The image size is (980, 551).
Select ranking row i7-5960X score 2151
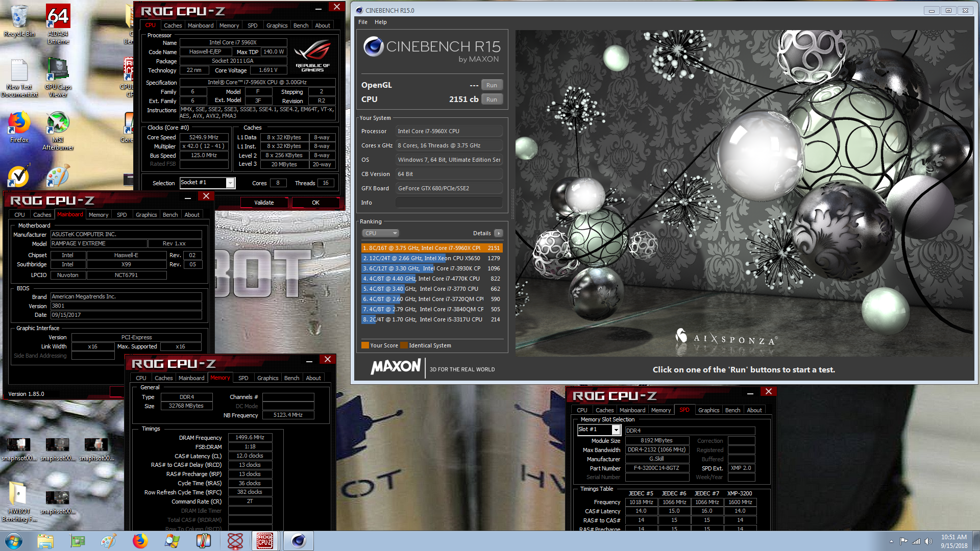[432, 248]
